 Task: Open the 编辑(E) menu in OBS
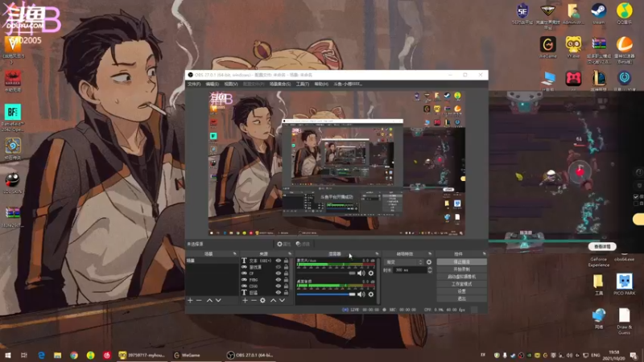(213, 84)
